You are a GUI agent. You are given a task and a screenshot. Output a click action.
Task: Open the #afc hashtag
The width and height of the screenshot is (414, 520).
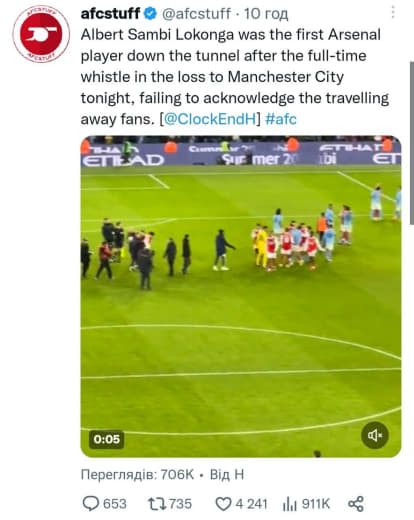[281, 119]
